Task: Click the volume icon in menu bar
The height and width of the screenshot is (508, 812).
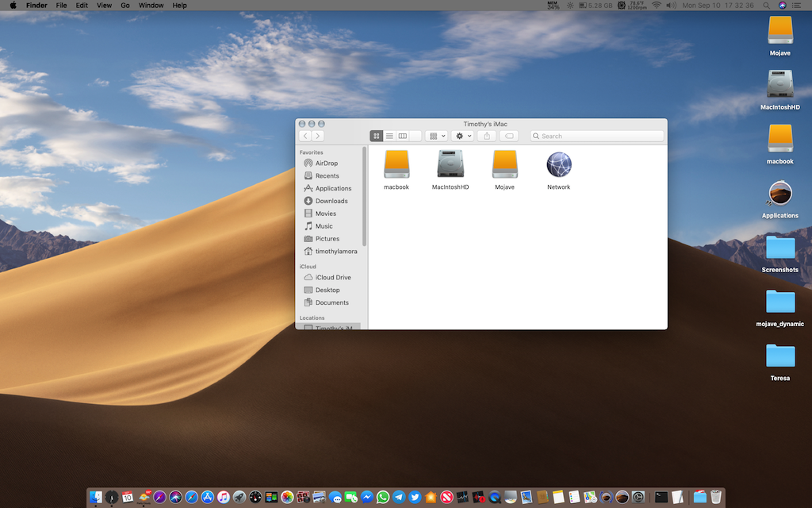Action: (671, 6)
